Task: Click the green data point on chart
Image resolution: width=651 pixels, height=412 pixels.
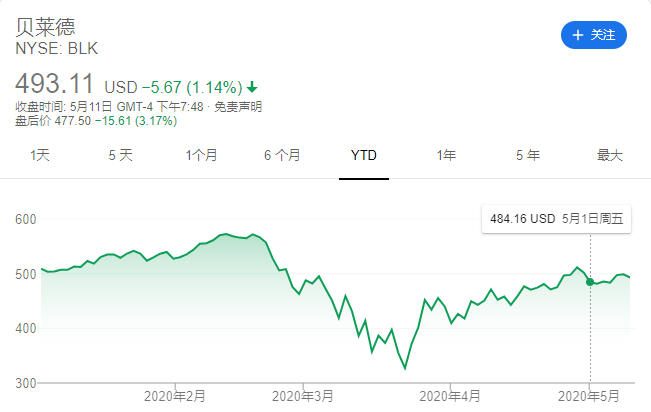Action: coord(590,282)
